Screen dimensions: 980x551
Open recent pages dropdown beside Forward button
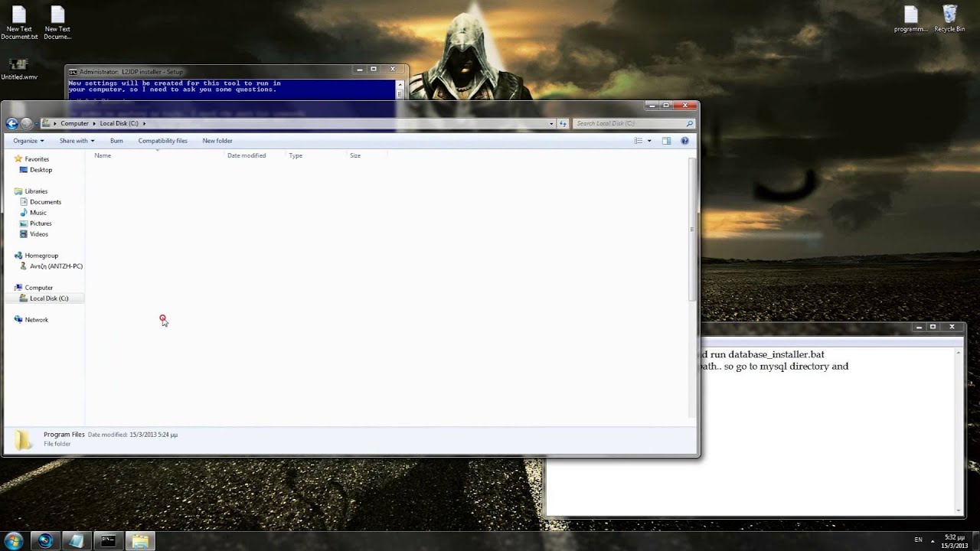(37, 123)
